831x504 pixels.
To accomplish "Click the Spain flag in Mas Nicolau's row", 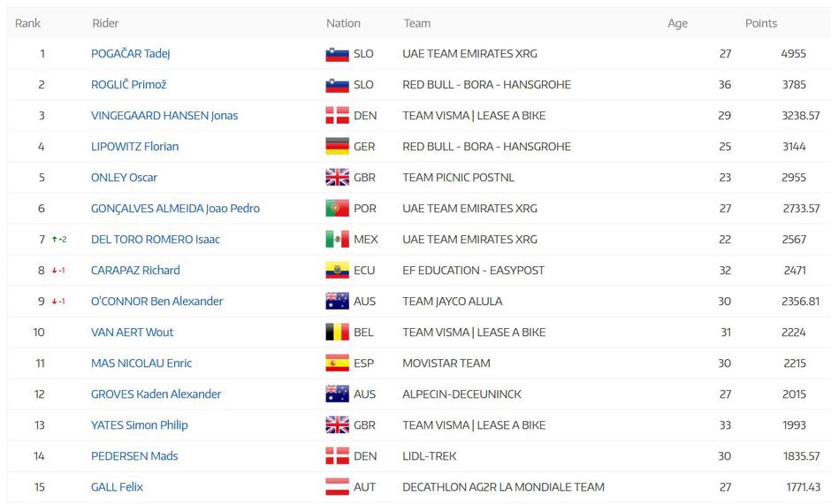I will click(337, 363).
